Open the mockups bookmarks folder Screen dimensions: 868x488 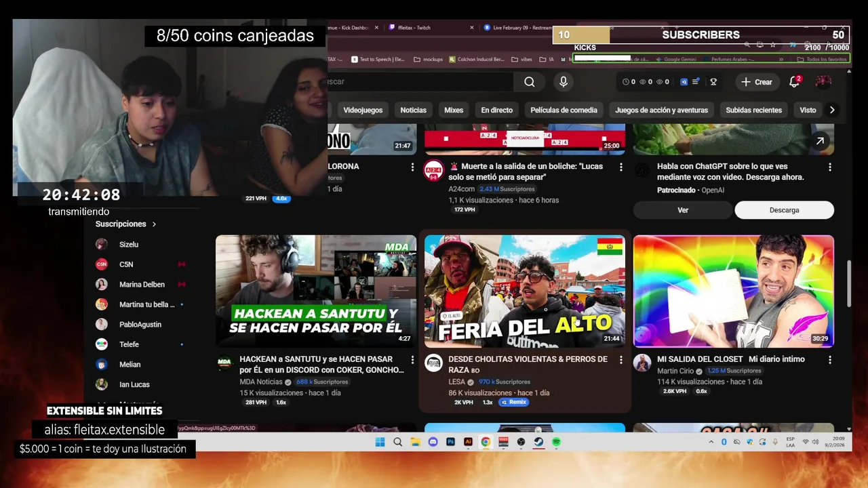click(x=428, y=60)
